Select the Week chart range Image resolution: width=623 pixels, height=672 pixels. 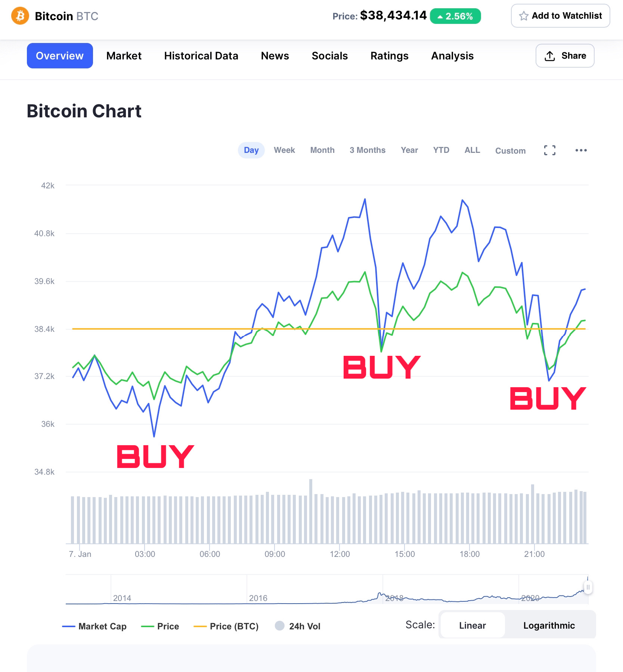(284, 150)
